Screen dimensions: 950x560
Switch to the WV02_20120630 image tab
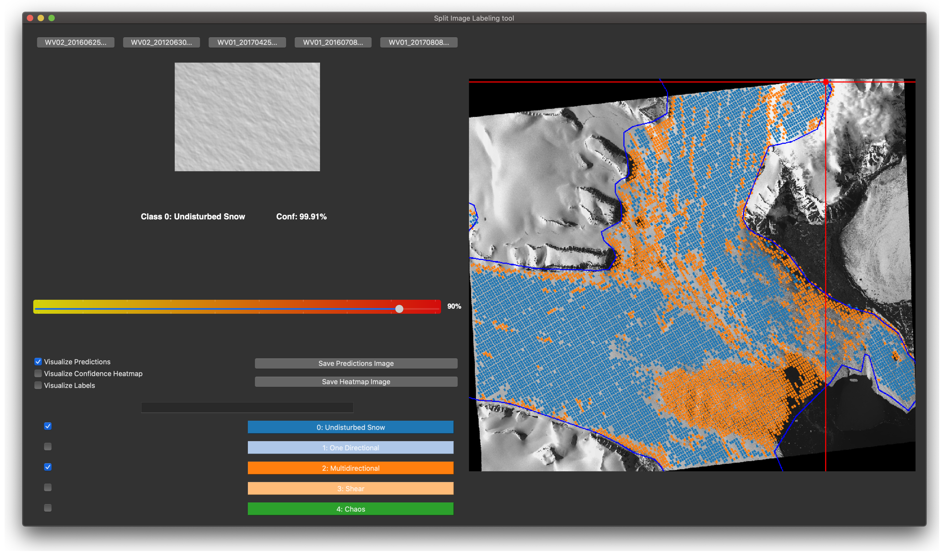pyautogui.click(x=161, y=42)
